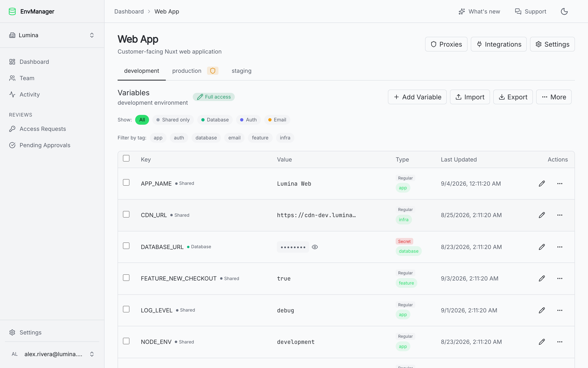Select the APP_NAME row checkbox
The image size is (588, 368).
[x=126, y=183]
